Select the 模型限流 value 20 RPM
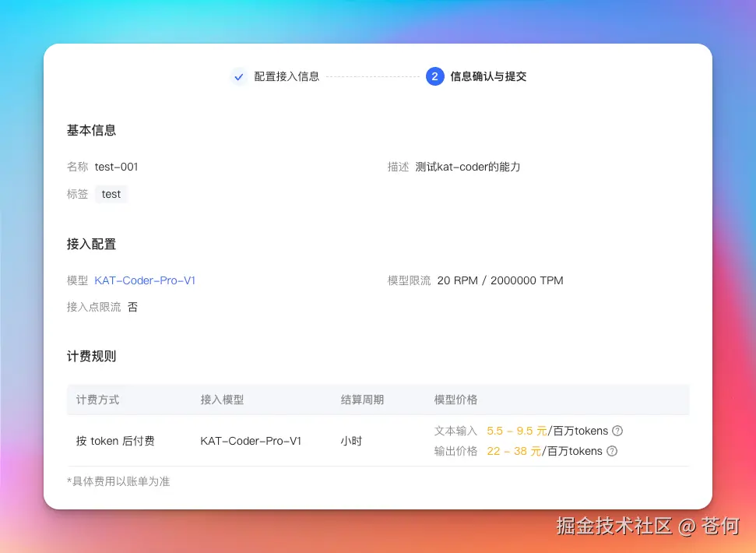 (x=457, y=280)
